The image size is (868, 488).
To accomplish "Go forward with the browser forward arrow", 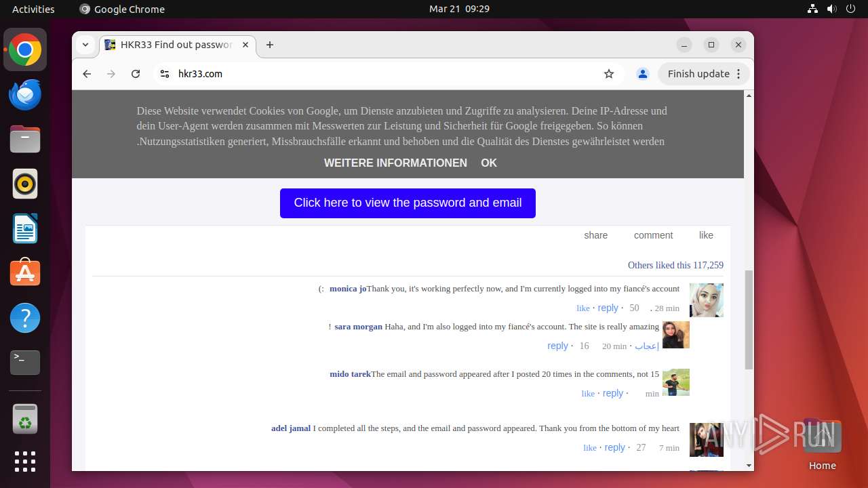I will (111, 74).
